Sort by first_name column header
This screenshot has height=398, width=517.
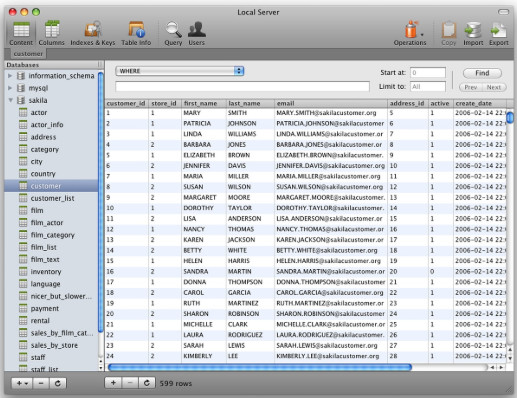[x=204, y=103]
